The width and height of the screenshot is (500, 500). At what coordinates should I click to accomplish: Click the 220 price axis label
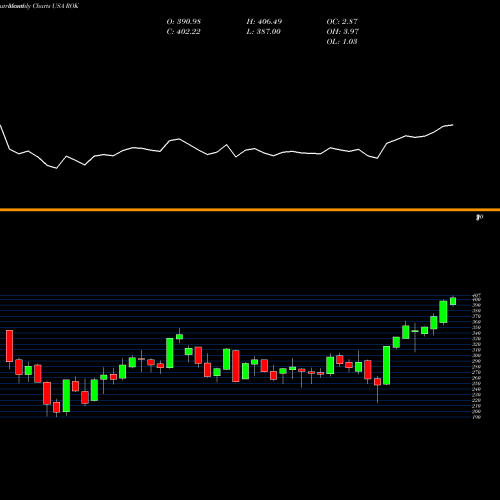click(477, 400)
